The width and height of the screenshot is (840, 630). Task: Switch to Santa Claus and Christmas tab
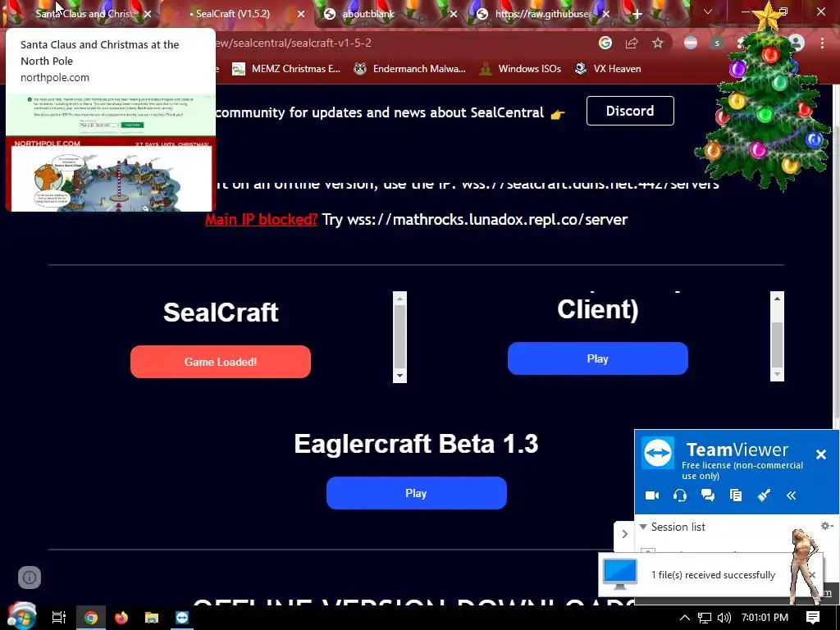(83, 14)
